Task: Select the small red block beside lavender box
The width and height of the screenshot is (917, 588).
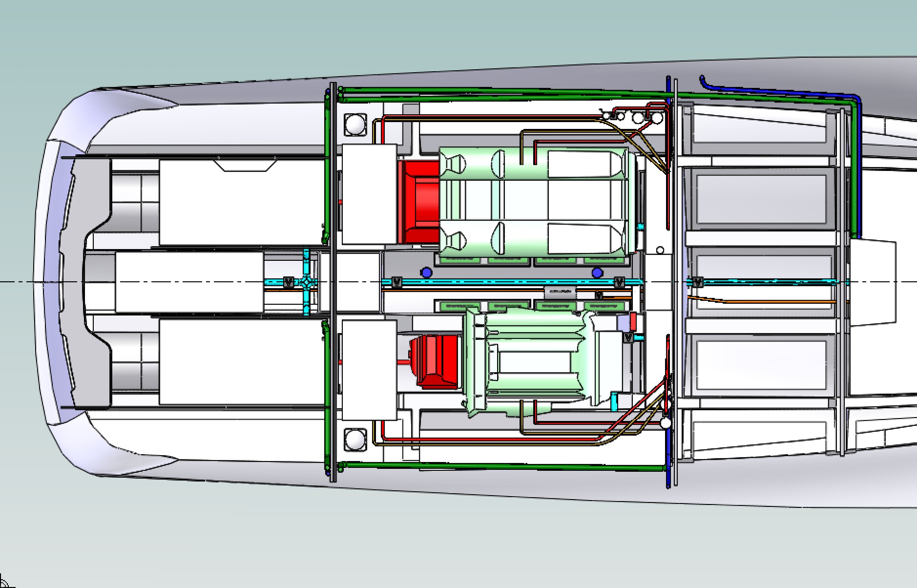Action: [x=633, y=321]
